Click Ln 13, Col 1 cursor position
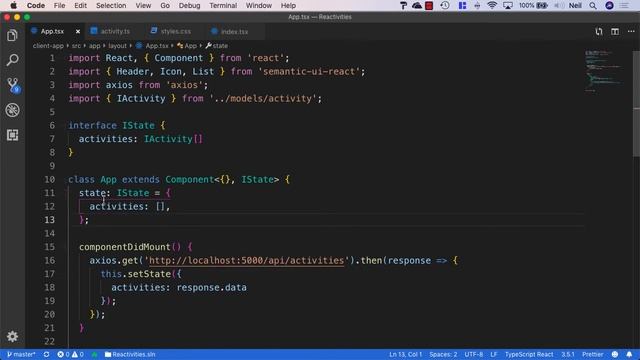Viewport: 640px width, 360px height. click(x=405, y=354)
